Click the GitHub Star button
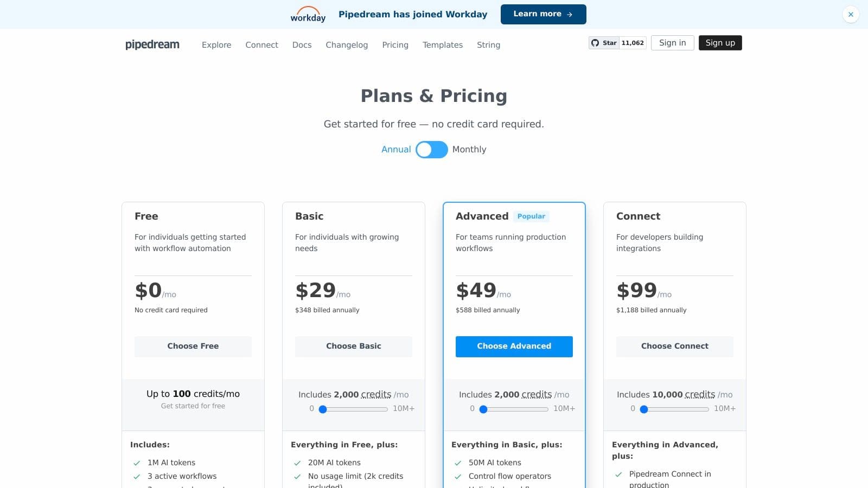The height and width of the screenshot is (488, 868). tap(604, 43)
